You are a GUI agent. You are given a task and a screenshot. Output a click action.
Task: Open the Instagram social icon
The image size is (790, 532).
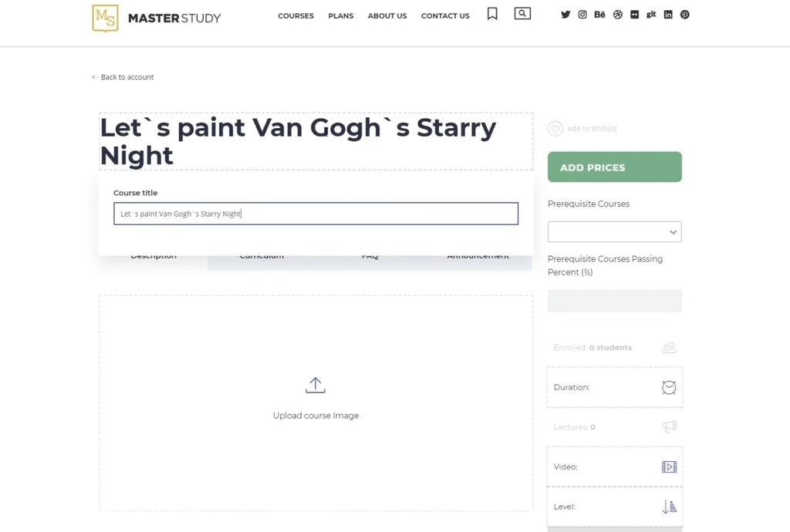pos(582,15)
